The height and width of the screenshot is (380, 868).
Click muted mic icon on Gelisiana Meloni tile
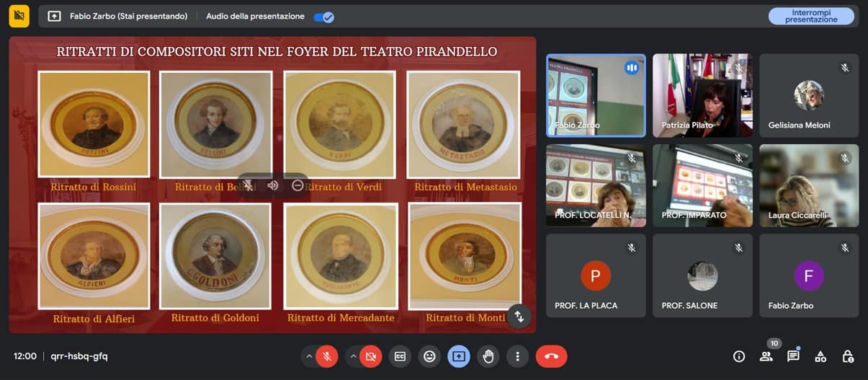point(845,68)
